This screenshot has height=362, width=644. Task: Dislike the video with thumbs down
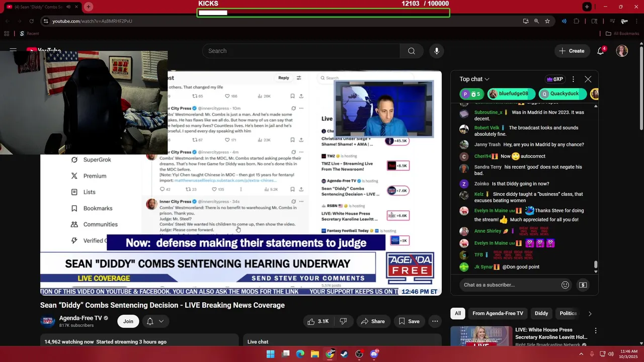click(343, 321)
